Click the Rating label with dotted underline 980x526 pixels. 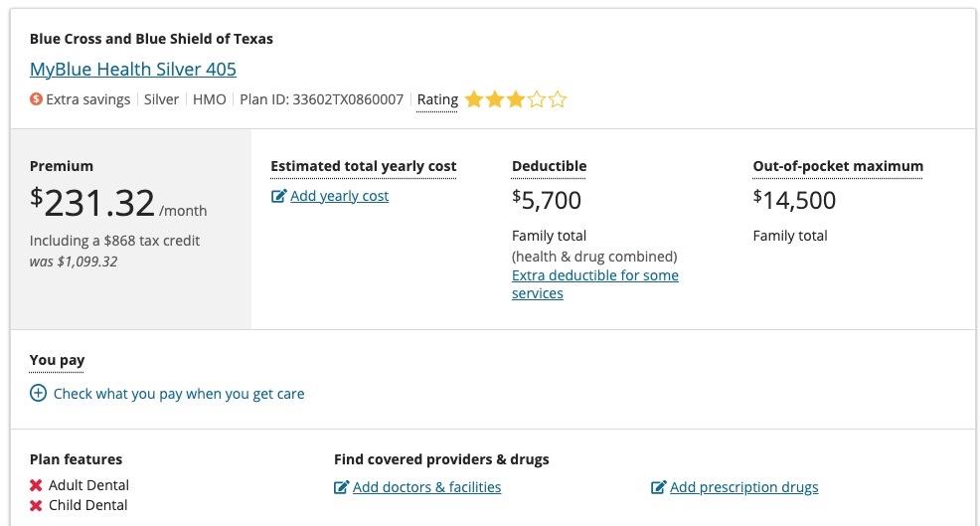coord(437,99)
